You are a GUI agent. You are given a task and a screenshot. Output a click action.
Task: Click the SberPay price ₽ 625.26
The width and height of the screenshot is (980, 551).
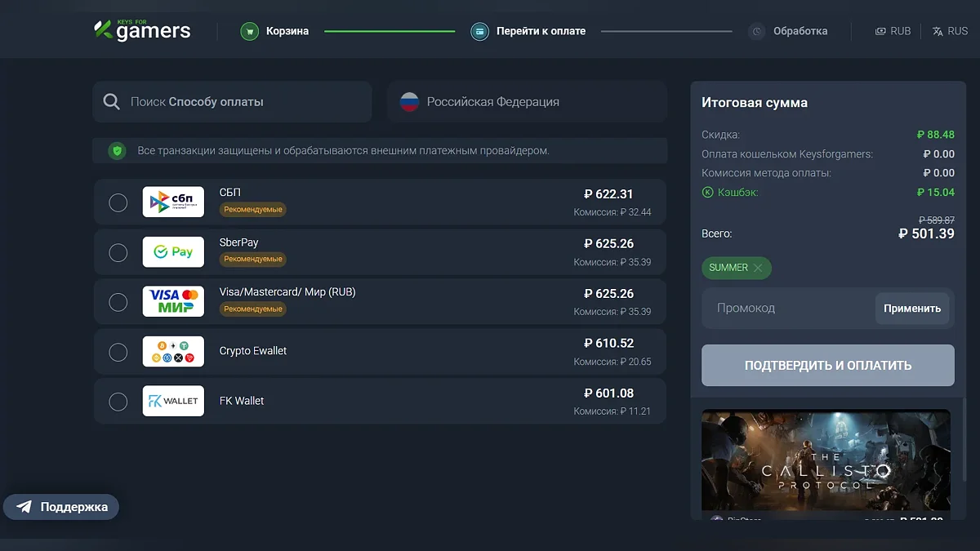click(608, 244)
